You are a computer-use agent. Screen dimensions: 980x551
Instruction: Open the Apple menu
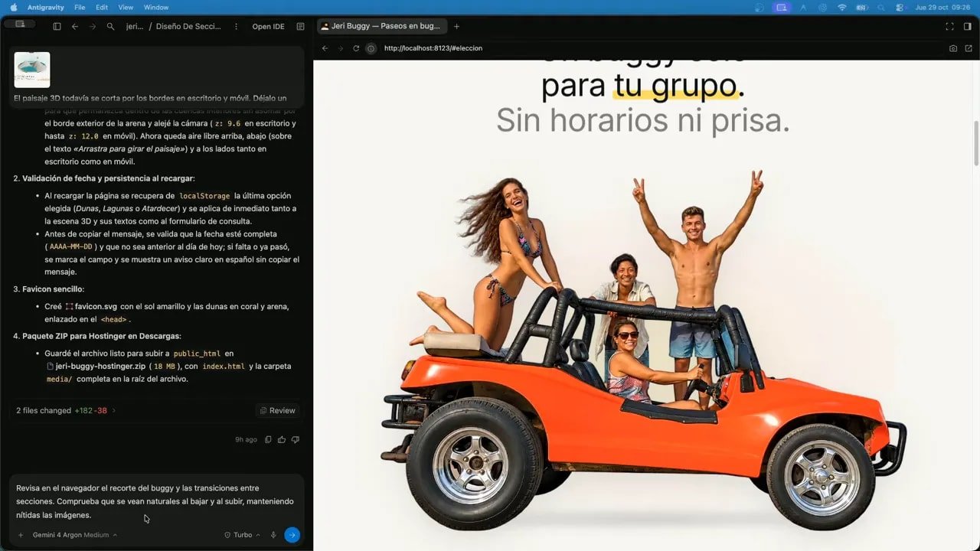[x=13, y=7]
